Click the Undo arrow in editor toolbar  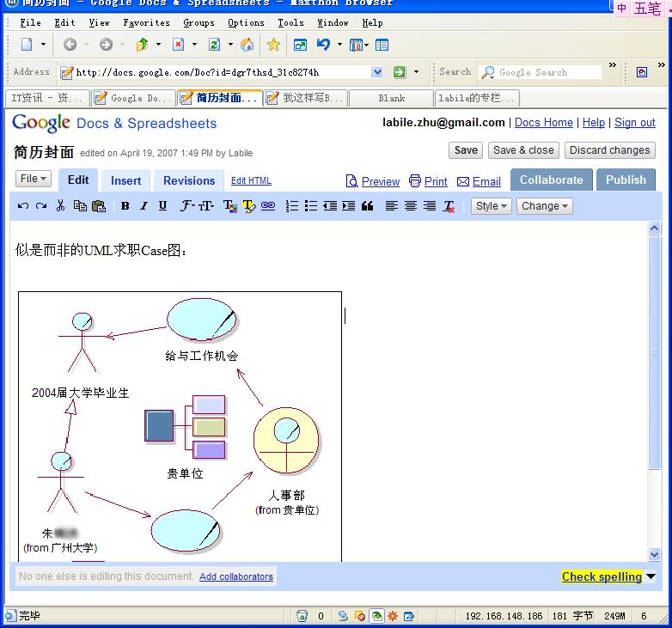[23, 206]
